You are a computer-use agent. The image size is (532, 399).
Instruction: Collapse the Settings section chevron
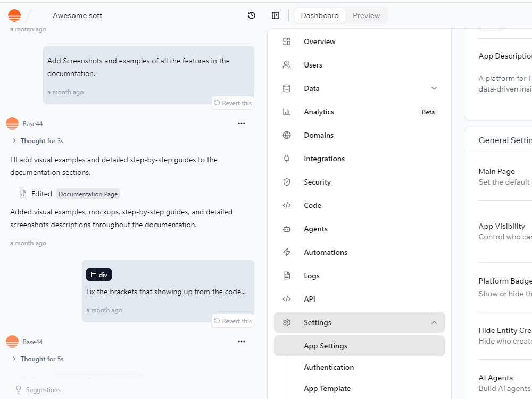pyautogui.click(x=434, y=323)
